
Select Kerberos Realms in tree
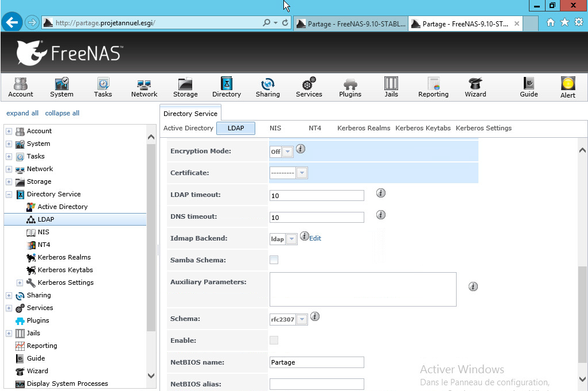point(64,257)
